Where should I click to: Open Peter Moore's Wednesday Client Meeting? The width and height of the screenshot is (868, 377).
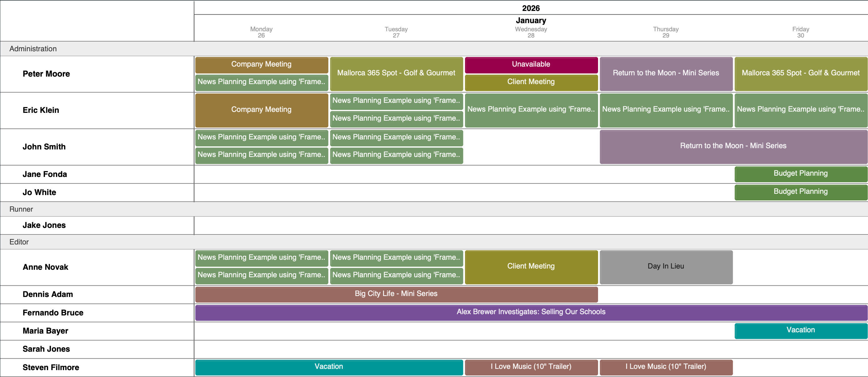(x=531, y=82)
